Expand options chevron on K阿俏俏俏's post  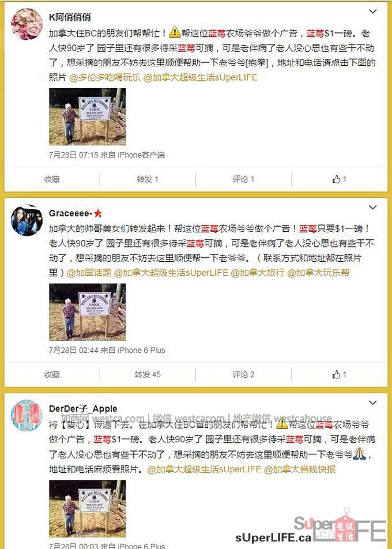(x=373, y=11)
